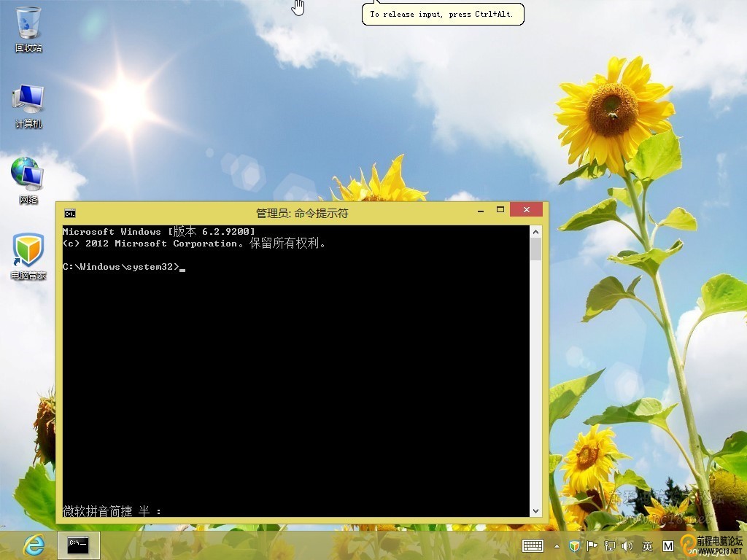Click the Command Prompt taskbar button
747x560 pixels.
point(78,545)
